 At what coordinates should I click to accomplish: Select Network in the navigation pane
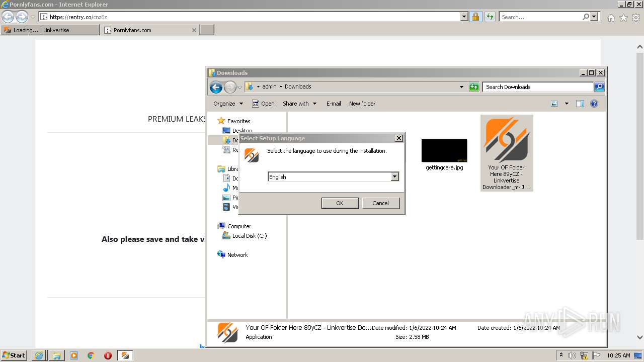click(233, 255)
